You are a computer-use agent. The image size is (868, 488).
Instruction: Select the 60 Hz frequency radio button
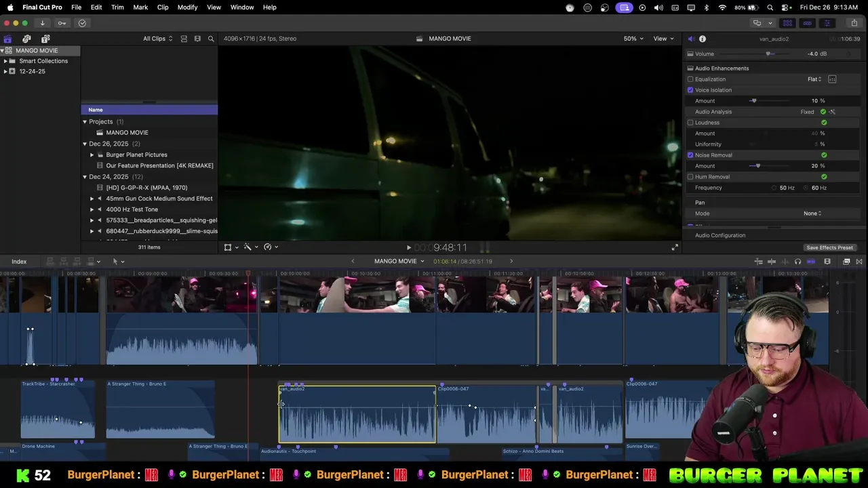pos(806,188)
